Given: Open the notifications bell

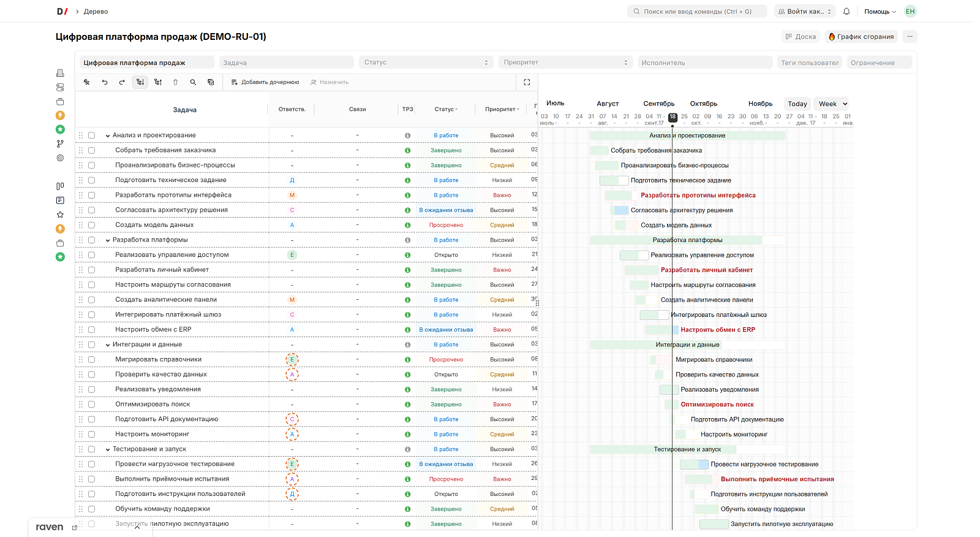Looking at the screenshot, I should (x=846, y=12).
